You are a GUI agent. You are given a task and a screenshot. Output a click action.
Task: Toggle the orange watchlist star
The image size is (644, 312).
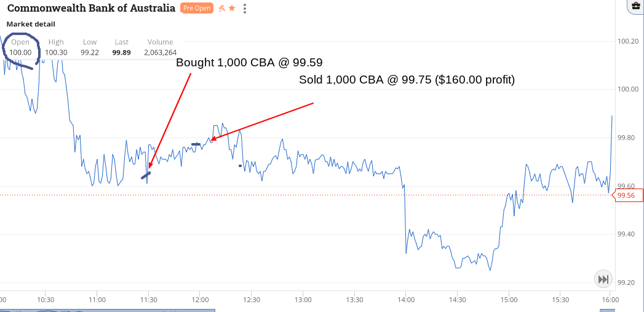click(232, 8)
